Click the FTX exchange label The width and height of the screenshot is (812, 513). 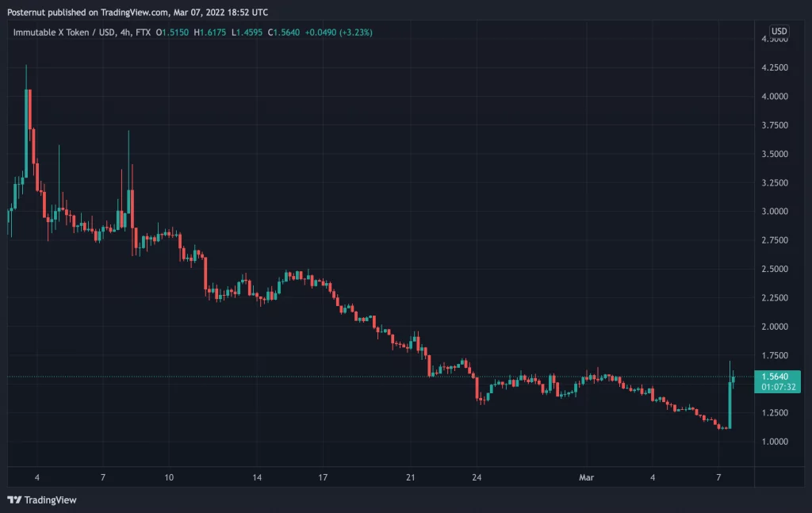pyautogui.click(x=144, y=33)
